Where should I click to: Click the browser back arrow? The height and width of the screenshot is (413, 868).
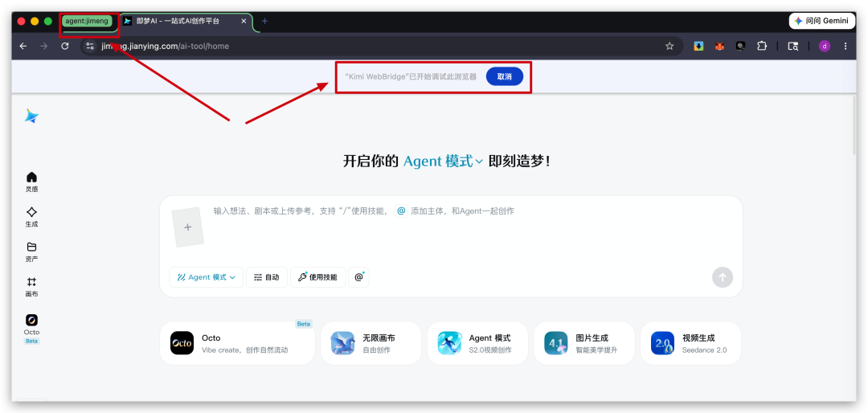pyautogui.click(x=23, y=46)
